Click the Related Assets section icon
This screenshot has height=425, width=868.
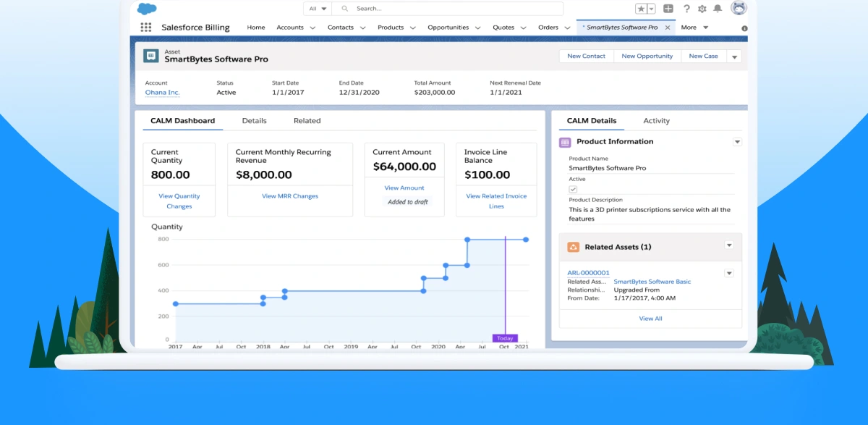pyautogui.click(x=573, y=247)
